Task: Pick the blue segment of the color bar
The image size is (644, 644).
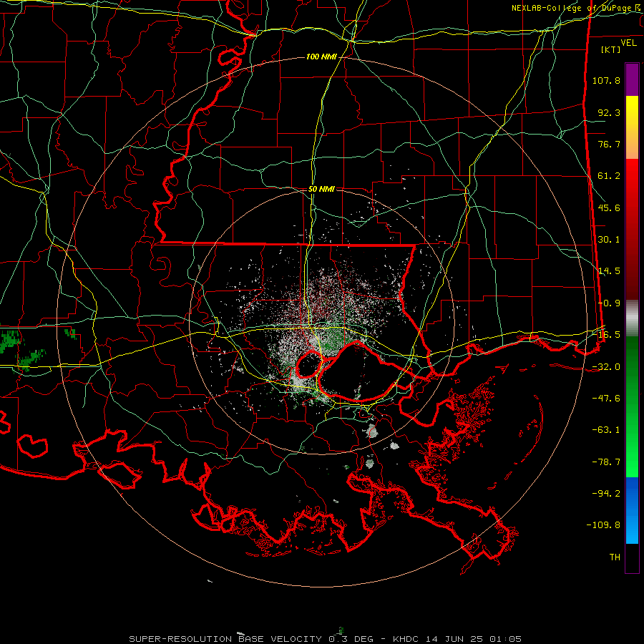Action: click(632, 510)
